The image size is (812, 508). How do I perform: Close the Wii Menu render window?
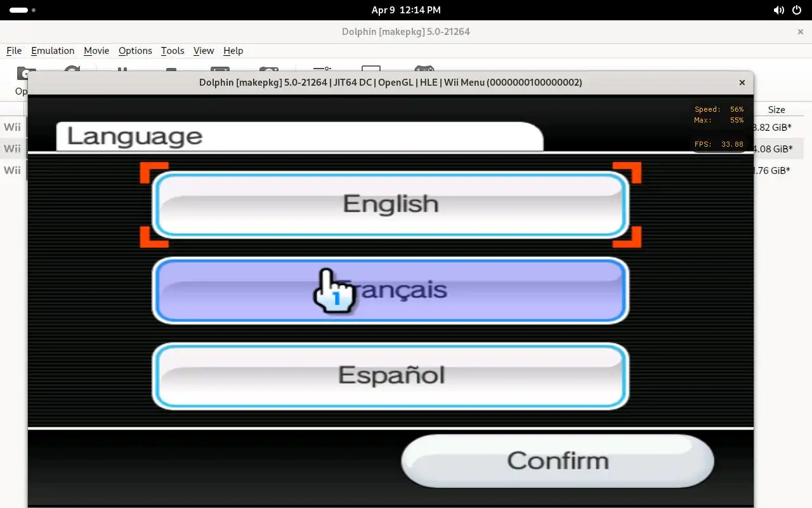(x=742, y=83)
